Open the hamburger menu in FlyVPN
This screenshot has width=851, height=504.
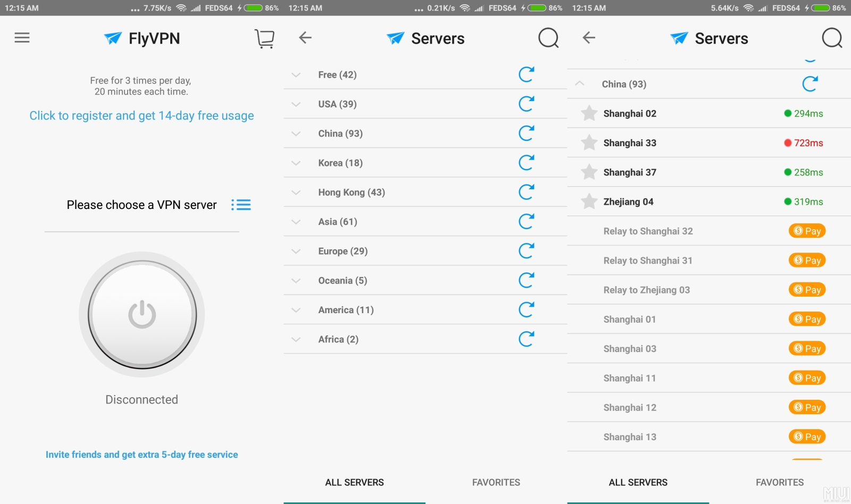[x=22, y=38]
